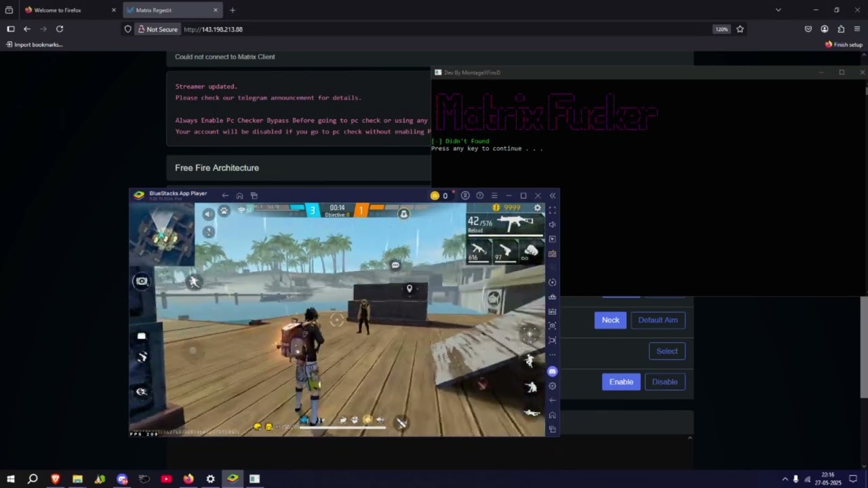Click the 120% zoom level indicator

pyautogui.click(x=721, y=29)
